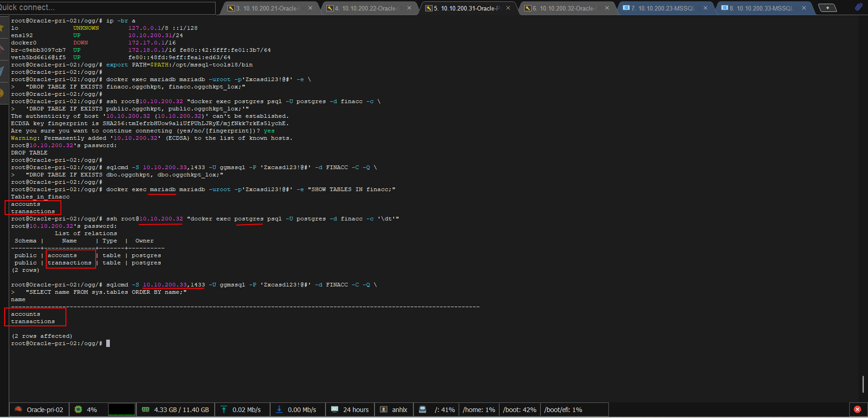
Task: Click the SHA256 ECDSA key fingerprint line
Action: click(150, 123)
